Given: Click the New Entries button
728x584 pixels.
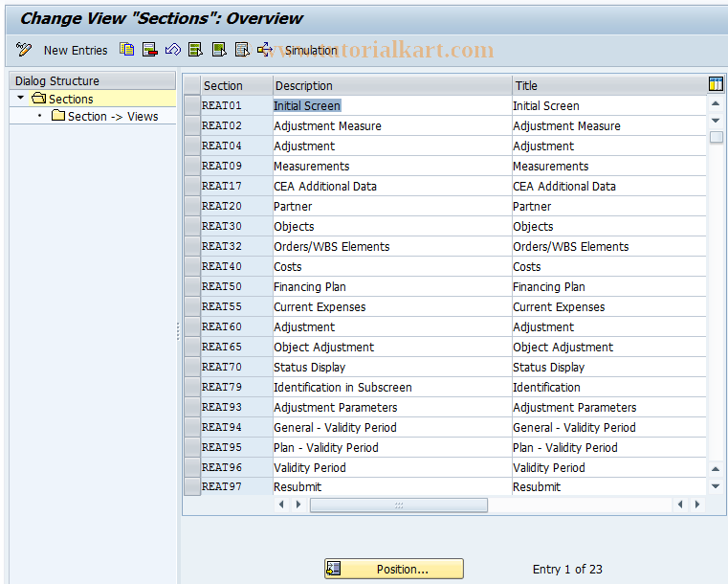Looking at the screenshot, I should (76, 50).
